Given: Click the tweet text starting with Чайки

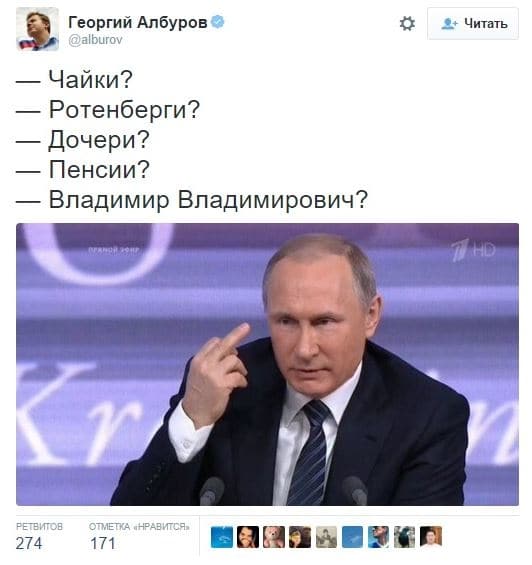Looking at the screenshot, I should [x=191, y=140].
